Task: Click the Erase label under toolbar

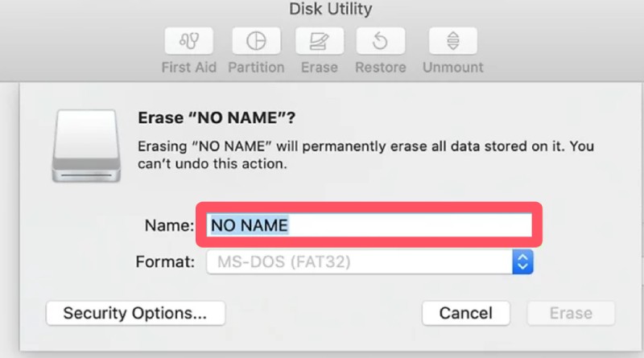Action: click(x=319, y=67)
